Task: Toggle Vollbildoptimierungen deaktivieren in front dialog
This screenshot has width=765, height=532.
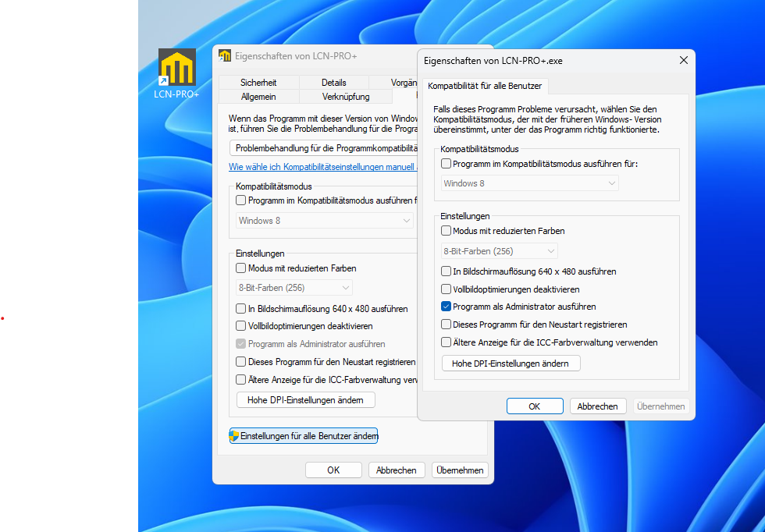Action: pyautogui.click(x=446, y=289)
